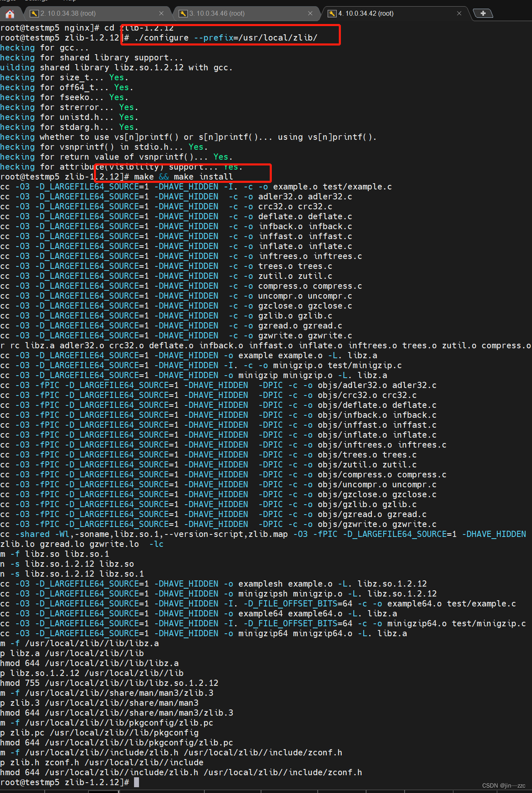Screen dimensions: 532x793
Task: Click line compiling crc32.o crc32.c
Action: point(166,206)
